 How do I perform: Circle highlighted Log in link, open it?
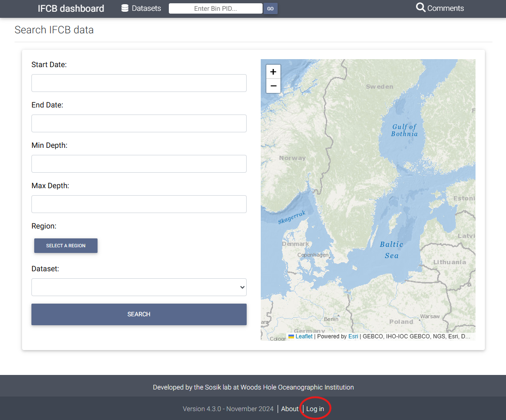(315, 409)
